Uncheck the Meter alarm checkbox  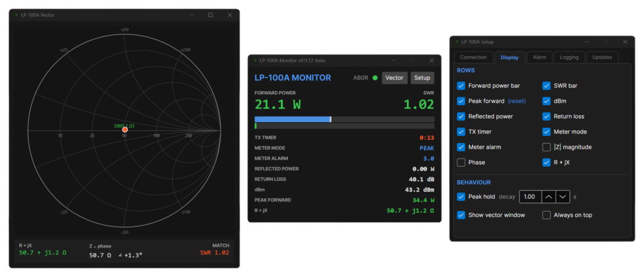click(x=461, y=147)
